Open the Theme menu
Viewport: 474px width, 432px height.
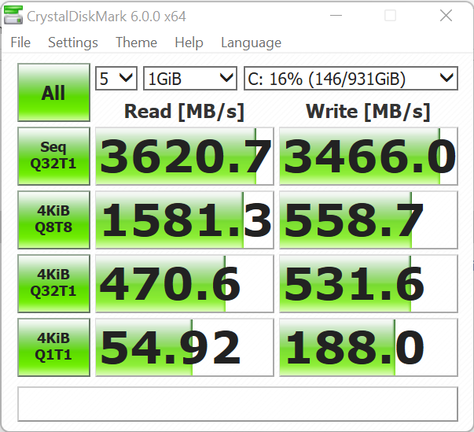pos(136,43)
